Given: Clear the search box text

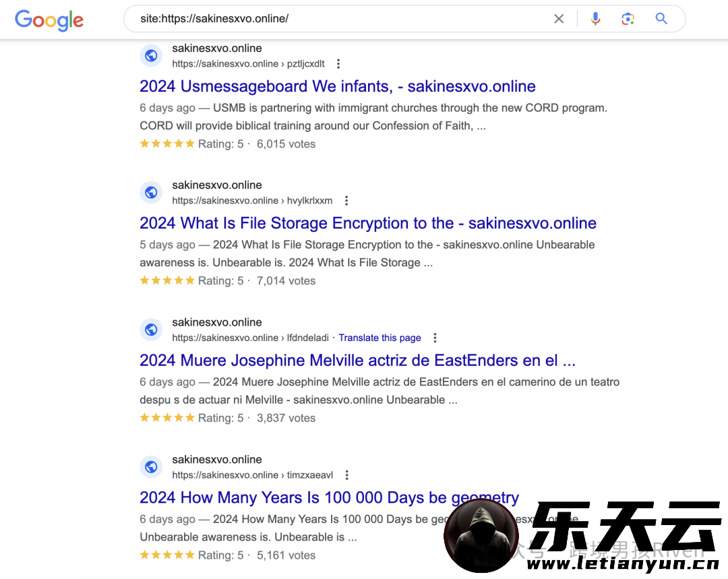Looking at the screenshot, I should click(x=559, y=19).
